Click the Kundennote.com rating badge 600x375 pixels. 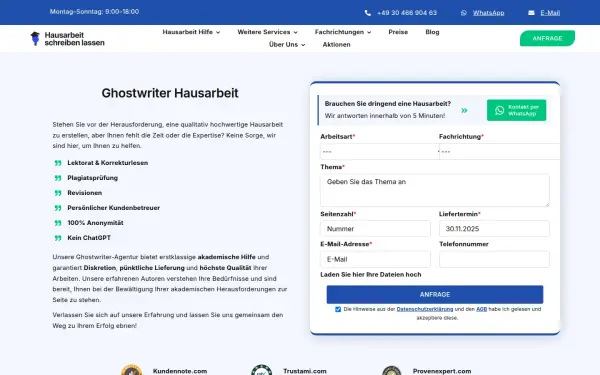(x=132, y=370)
